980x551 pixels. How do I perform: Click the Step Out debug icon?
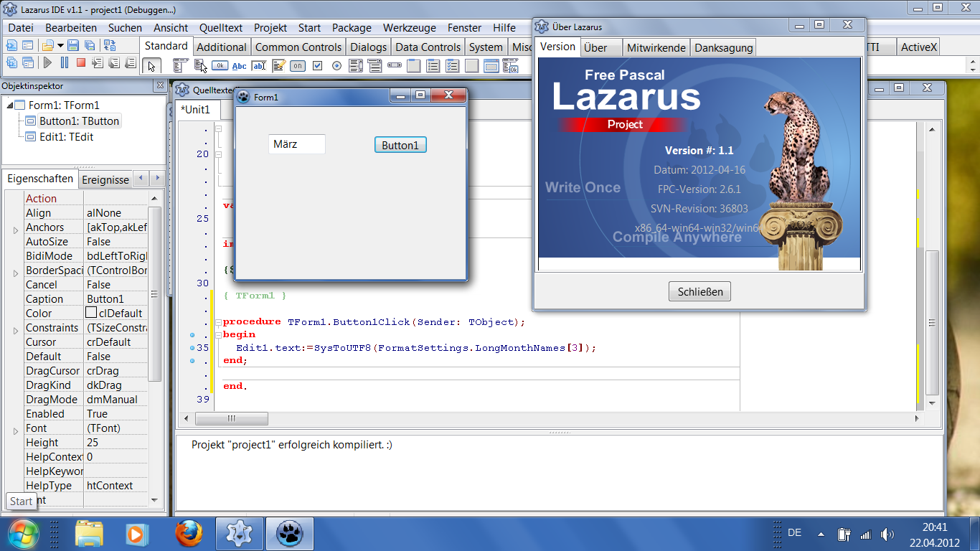pos(130,62)
